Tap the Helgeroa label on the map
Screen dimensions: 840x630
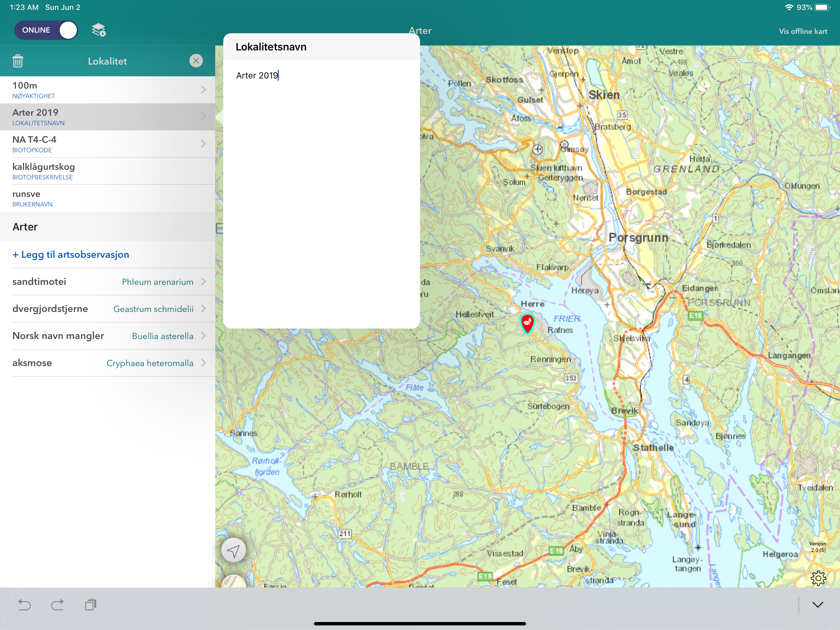click(x=780, y=554)
